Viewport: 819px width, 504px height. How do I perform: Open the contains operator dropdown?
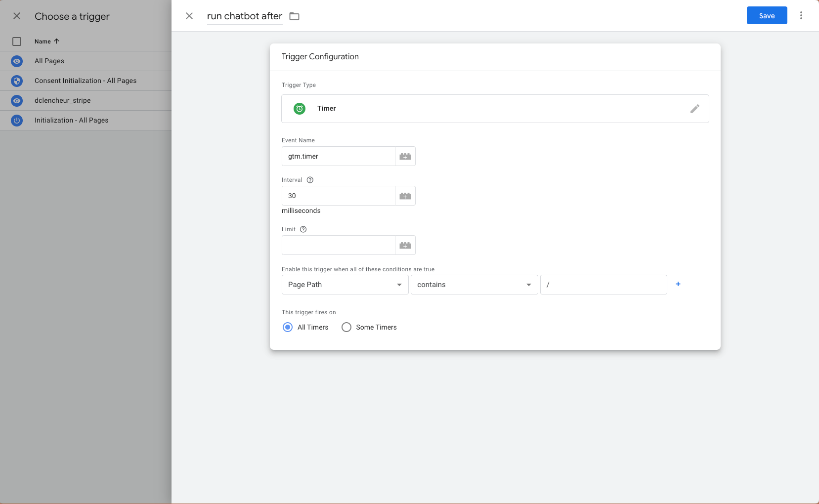click(x=474, y=285)
